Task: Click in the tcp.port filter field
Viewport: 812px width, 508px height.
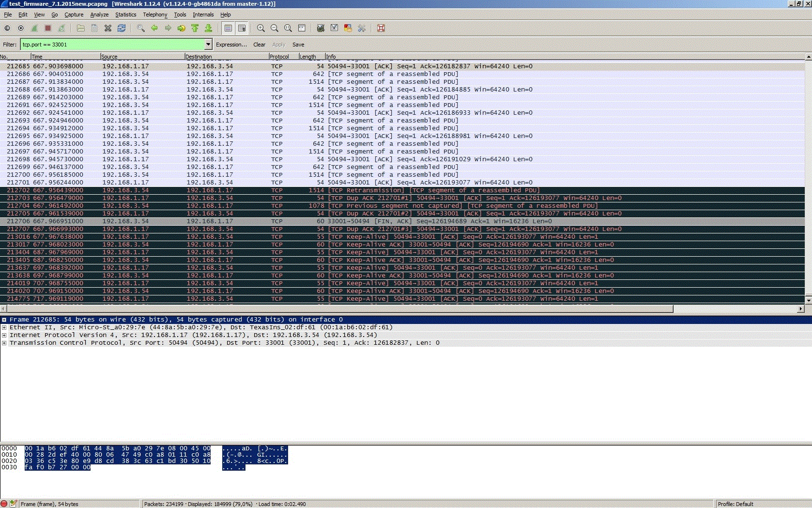Action: pyautogui.click(x=112, y=45)
